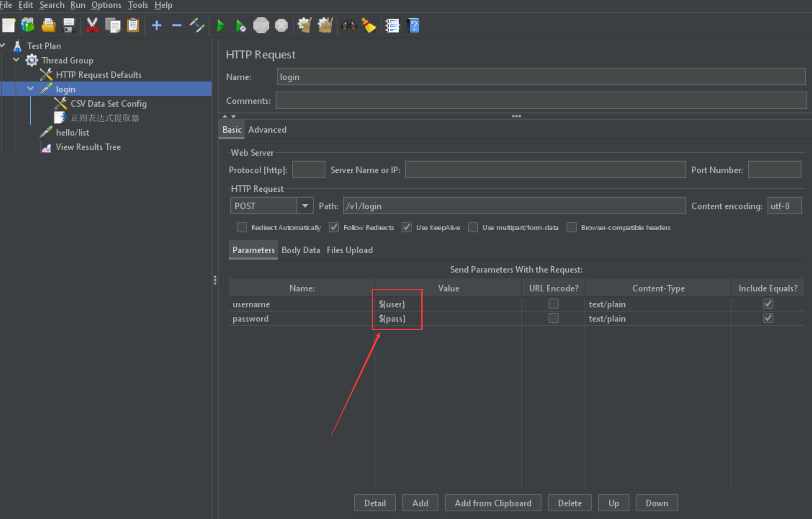Select the Test Plan node
Viewport: 812px width, 519px height.
coord(44,46)
